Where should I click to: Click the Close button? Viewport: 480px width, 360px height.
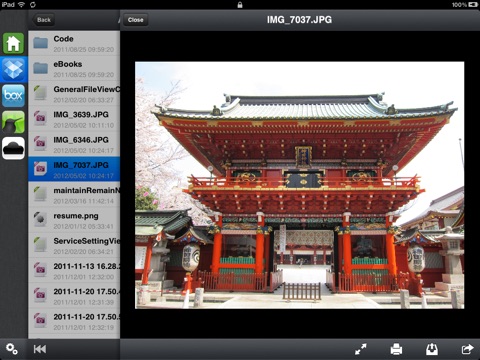(135, 20)
